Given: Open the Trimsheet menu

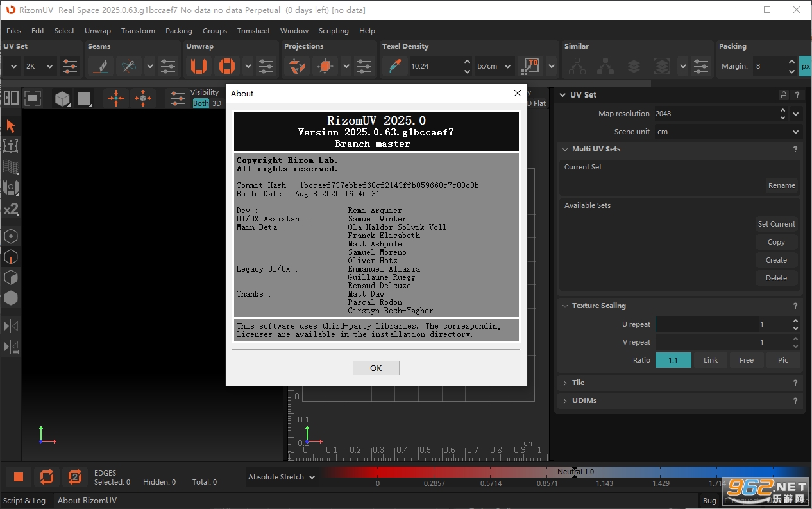Looking at the screenshot, I should click(x=253, y=31).
